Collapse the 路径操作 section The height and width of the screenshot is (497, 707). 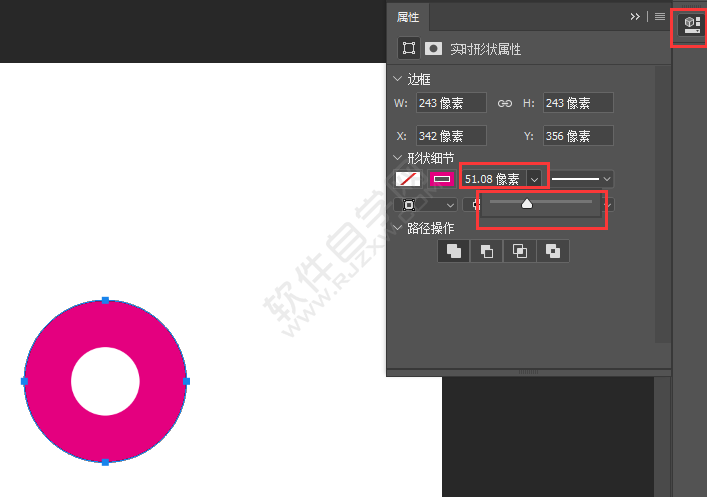pyautogui.click(x=398, y=228)
